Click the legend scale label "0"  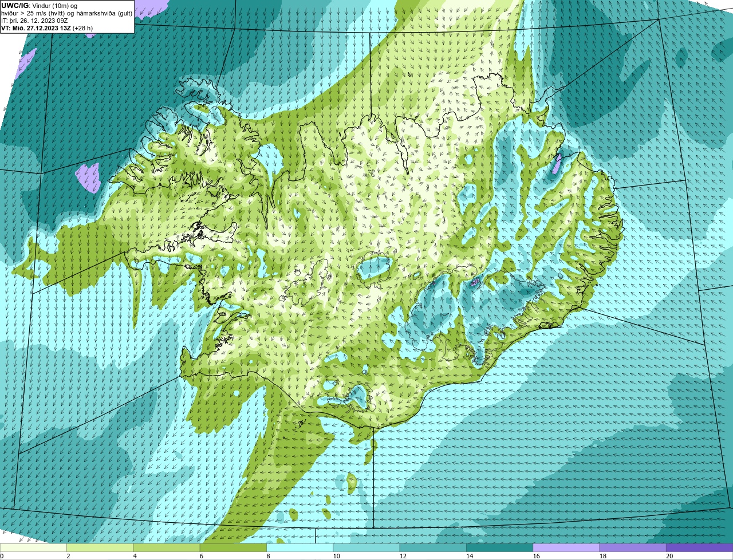pos(2,556)
